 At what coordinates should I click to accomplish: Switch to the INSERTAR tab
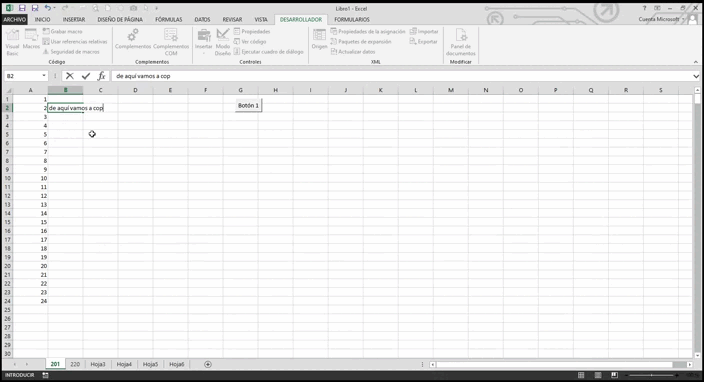pyautogui.click(x=74, y=20)
